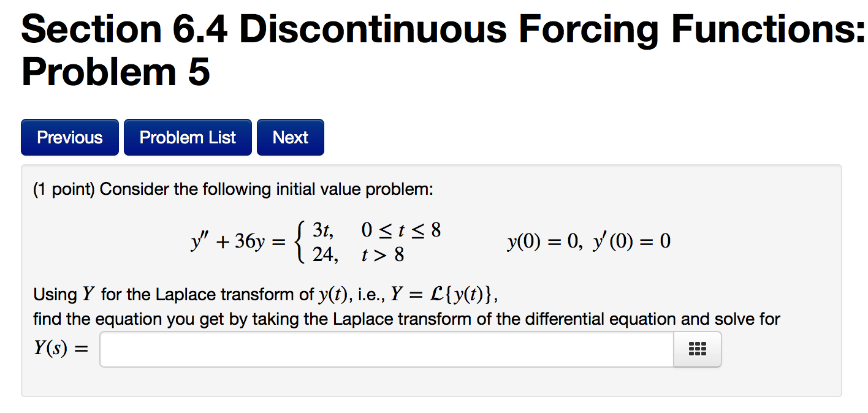Click the '0 ≤ t ≤ 8' condition
868x413 pixels.
[x=401, y=231]
